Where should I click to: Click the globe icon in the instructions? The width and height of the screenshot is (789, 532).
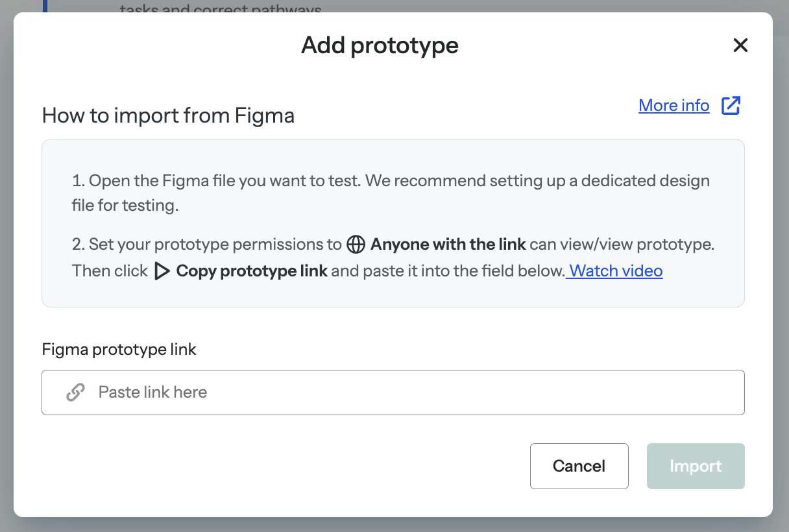point(356,245)
